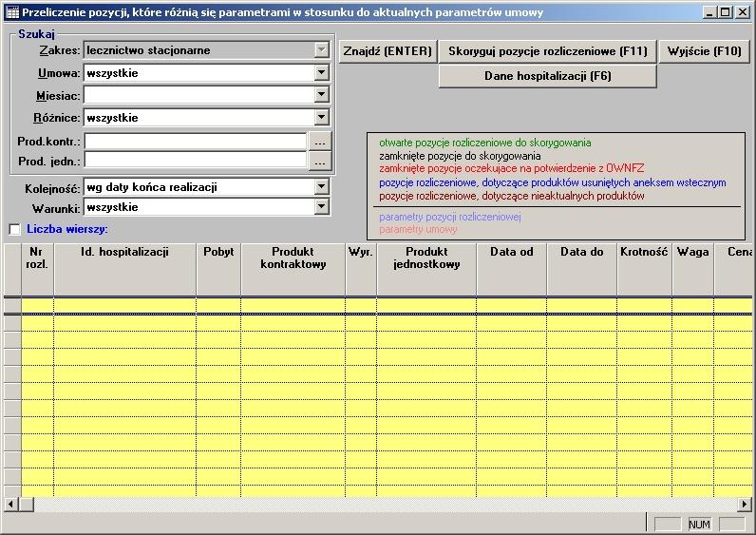Click the Produkt jednostkowy column header

tap(426, 269)
